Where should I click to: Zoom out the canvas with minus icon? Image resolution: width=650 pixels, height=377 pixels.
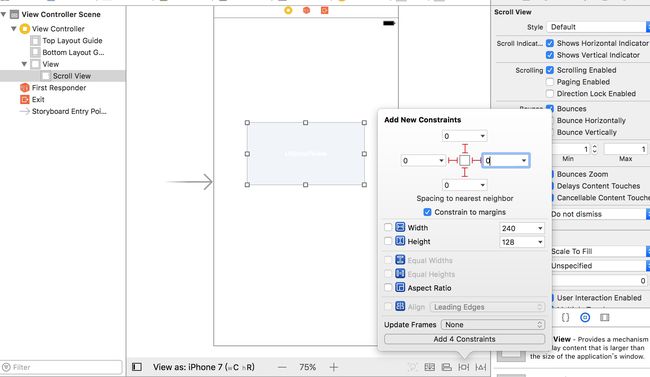point(282,367)
